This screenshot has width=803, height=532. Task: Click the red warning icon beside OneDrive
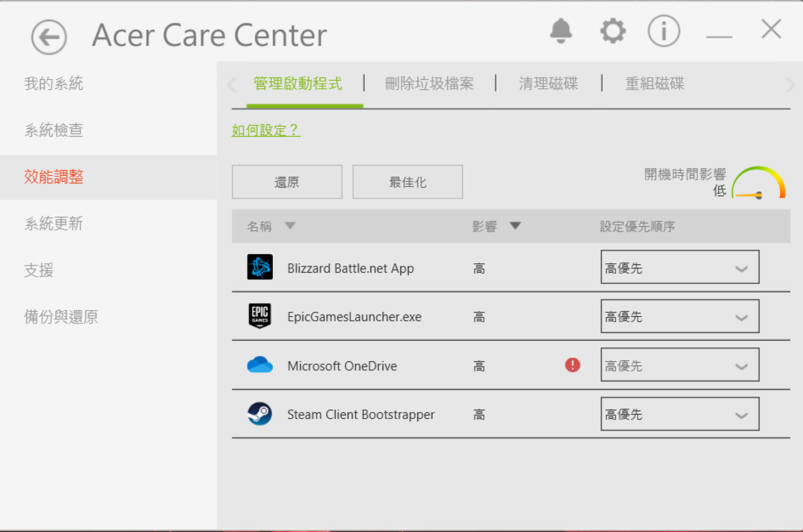pos(573,365)
